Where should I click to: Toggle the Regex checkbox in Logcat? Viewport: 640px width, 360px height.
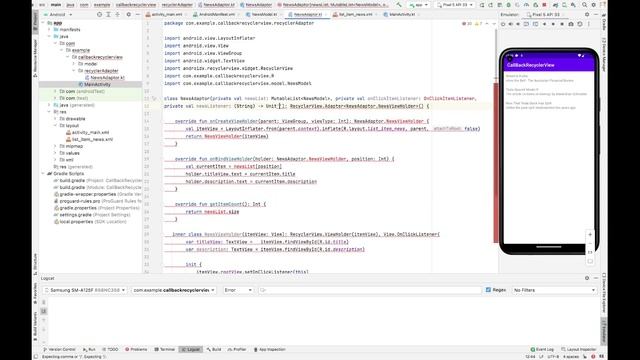pyautogui.click(x=488, y=290)
